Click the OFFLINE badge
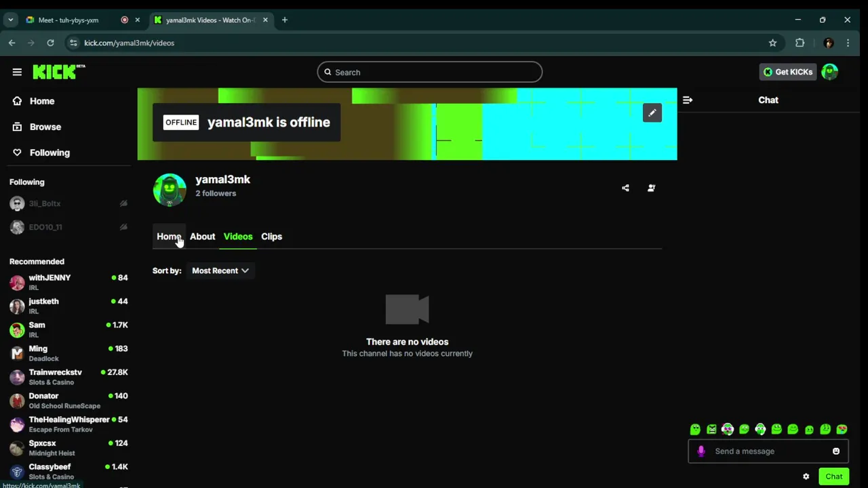The width and height of the screenshot is (868, 488). point(181,123)
